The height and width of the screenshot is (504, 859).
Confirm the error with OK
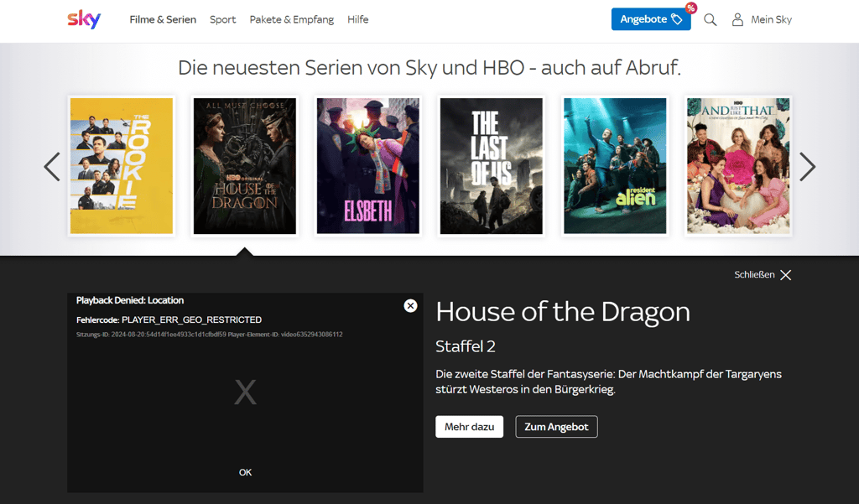(x=245, y=472)
